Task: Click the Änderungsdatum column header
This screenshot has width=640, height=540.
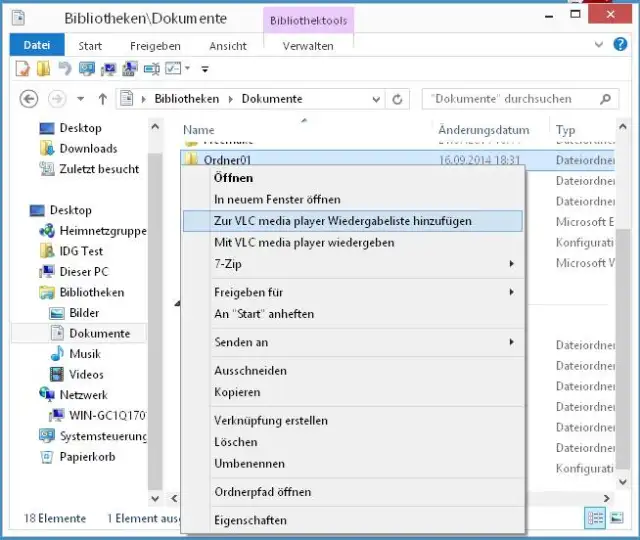Action: pyautogui.click(x=483, y=130)
